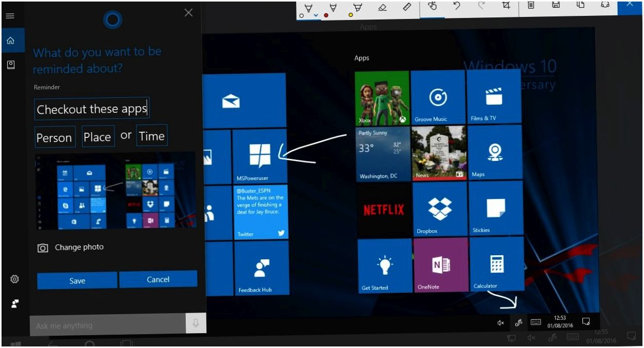Click the muted volume icon beside 12:53 clock
The width and height of the screenshot is (644, 348).
click(x=501, y=323)
